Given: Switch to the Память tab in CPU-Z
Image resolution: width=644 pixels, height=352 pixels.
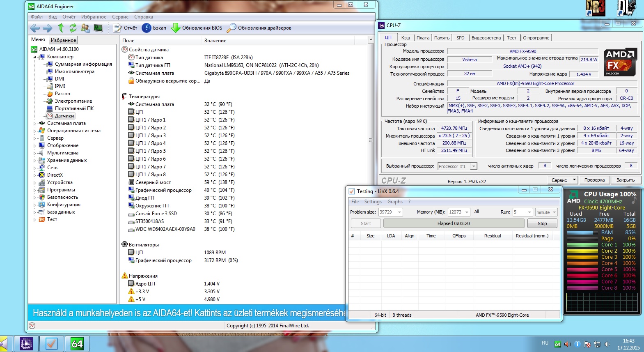Looking at the screenshot, I should tap(442, 38).
